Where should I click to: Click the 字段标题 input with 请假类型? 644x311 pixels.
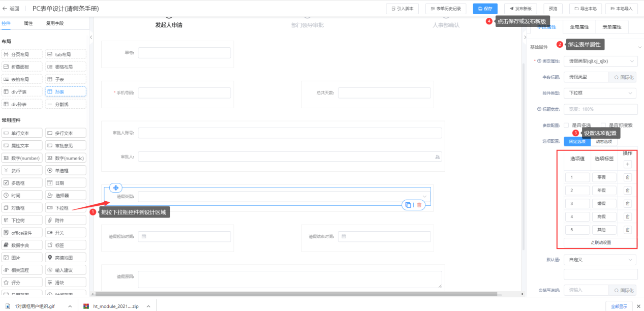point(586,77)
